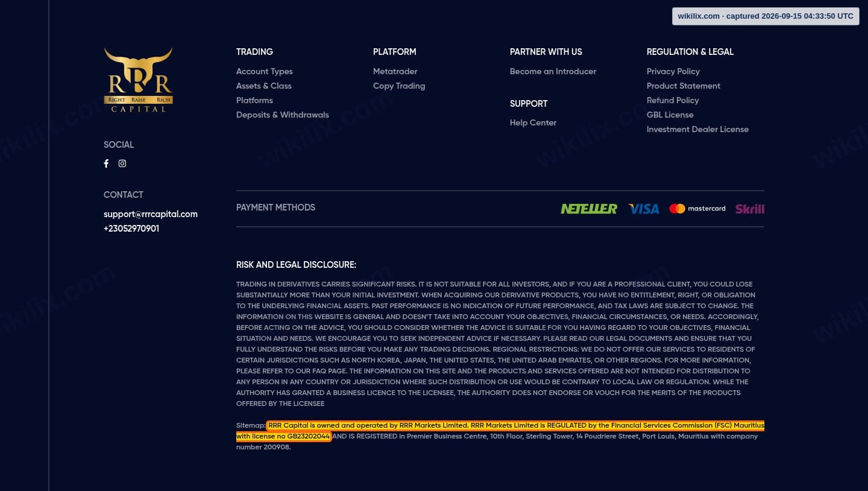This screenshot has height=491, width=868.
Task: Click the Neteller payment logo
Action: pos(589,209)
